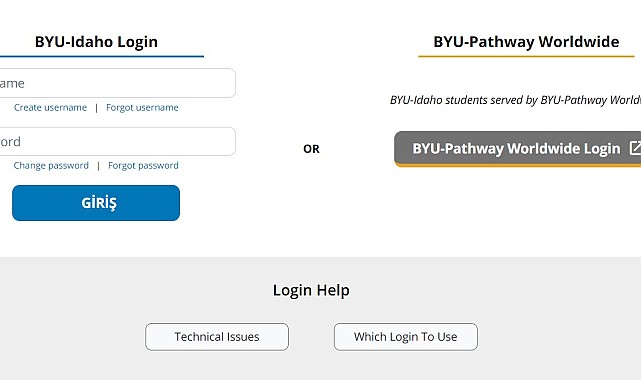Viewport: 641px width, 380px height.
Task: Follow the Forgot password link
Action: pos(143,165)
